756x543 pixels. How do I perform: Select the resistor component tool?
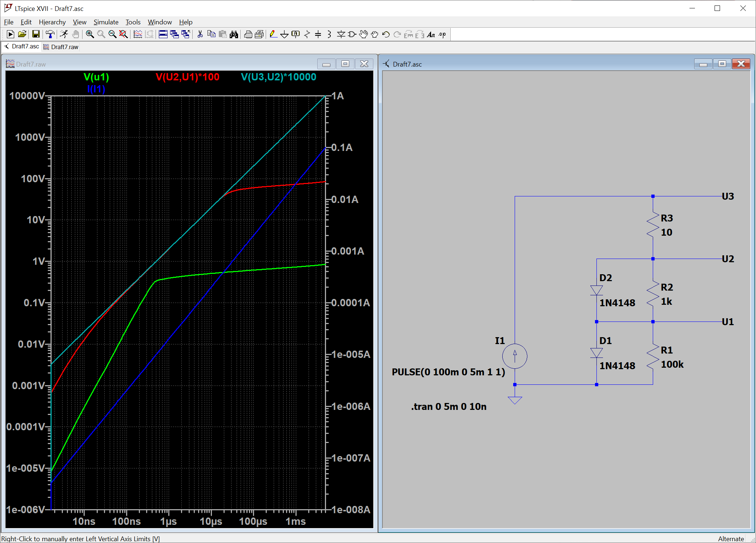pyautogui.click(x=307, y=34)
